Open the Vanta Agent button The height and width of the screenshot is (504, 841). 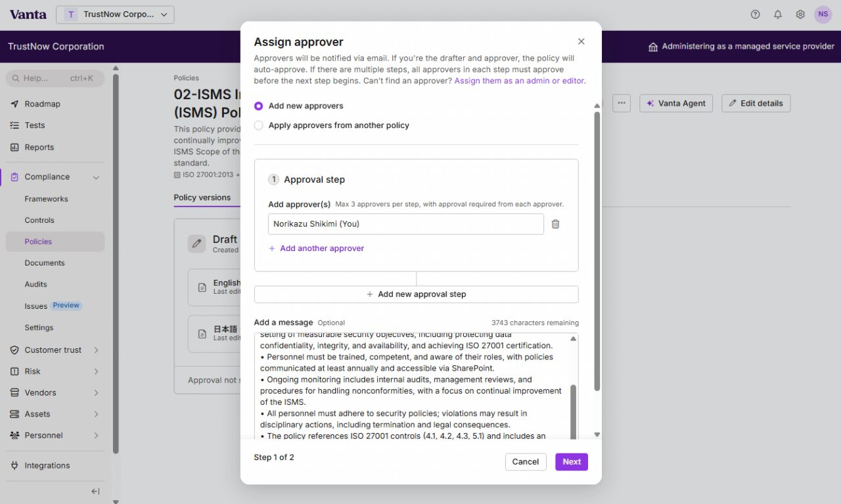pyautogui.click(x=676, y=103)
